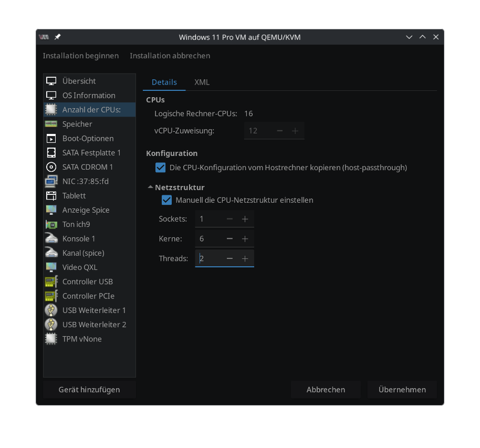Increase Kerne value with plus

245,239
